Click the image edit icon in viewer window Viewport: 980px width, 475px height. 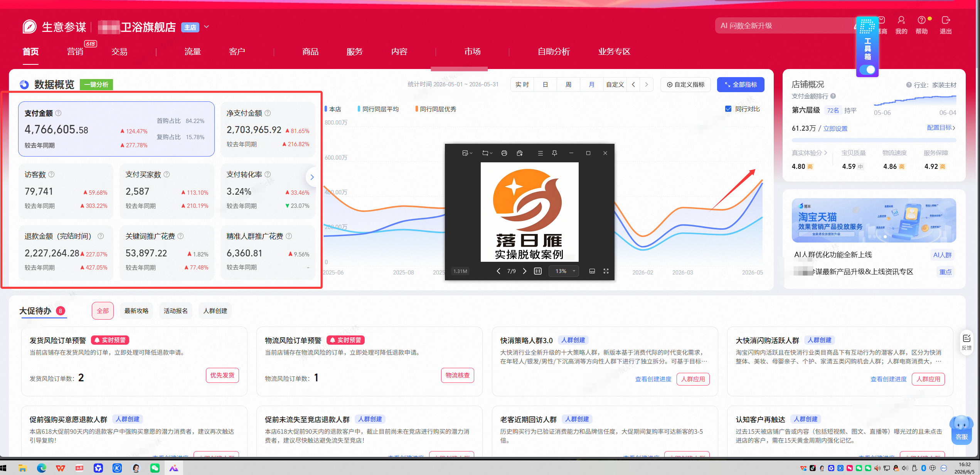[x=465, y=153]
